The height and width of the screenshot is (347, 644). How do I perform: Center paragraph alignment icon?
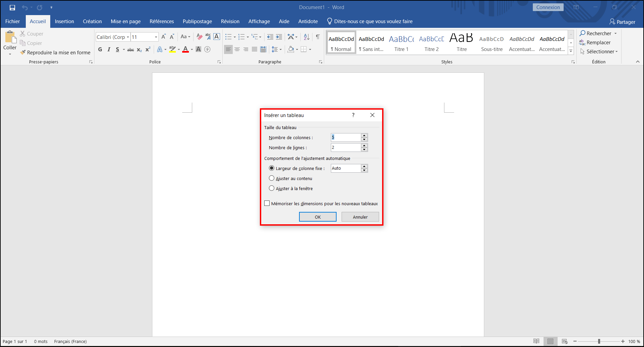(x=237, y=49)
